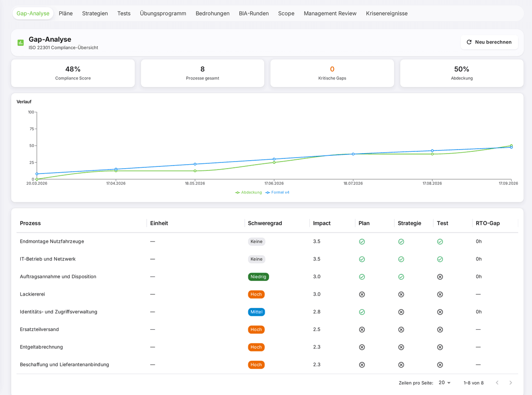Click Plan cross icon for Lackiererei
Image resolution: width=532 pixels, height=395 pixels.
click(x=362, y=294)
